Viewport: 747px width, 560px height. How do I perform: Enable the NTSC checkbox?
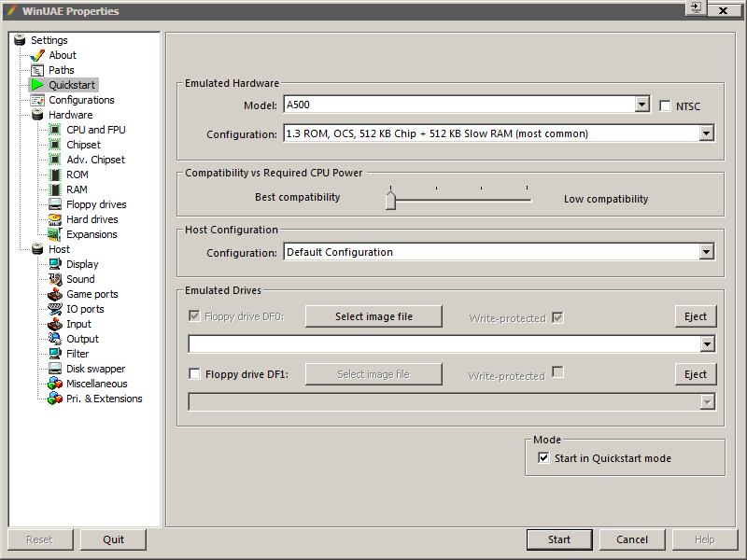point(665,105)
